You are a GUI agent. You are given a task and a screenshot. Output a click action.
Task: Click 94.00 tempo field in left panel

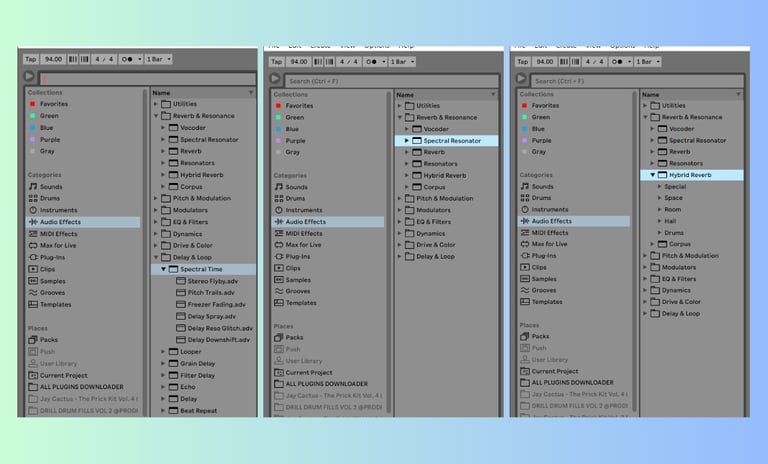[53, 59]
